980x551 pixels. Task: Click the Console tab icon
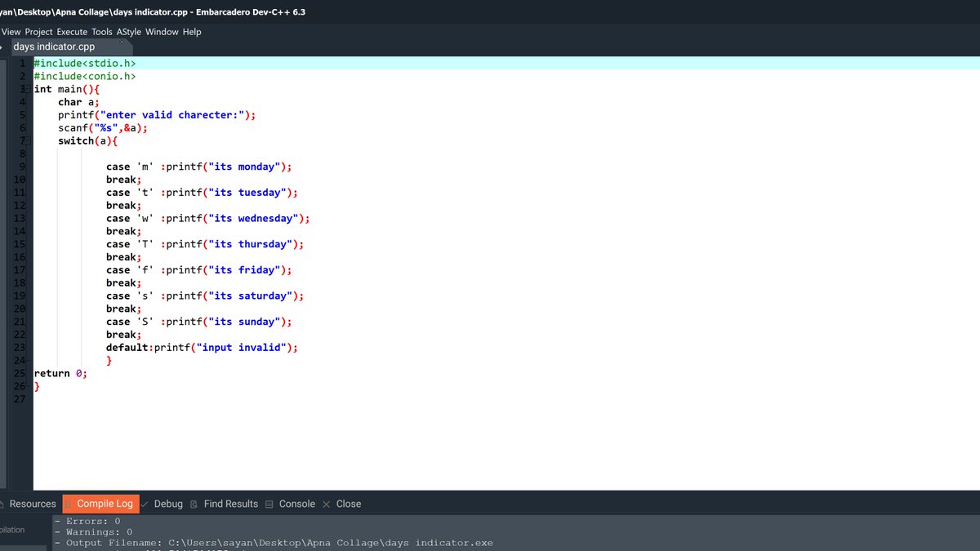[269, 504]
